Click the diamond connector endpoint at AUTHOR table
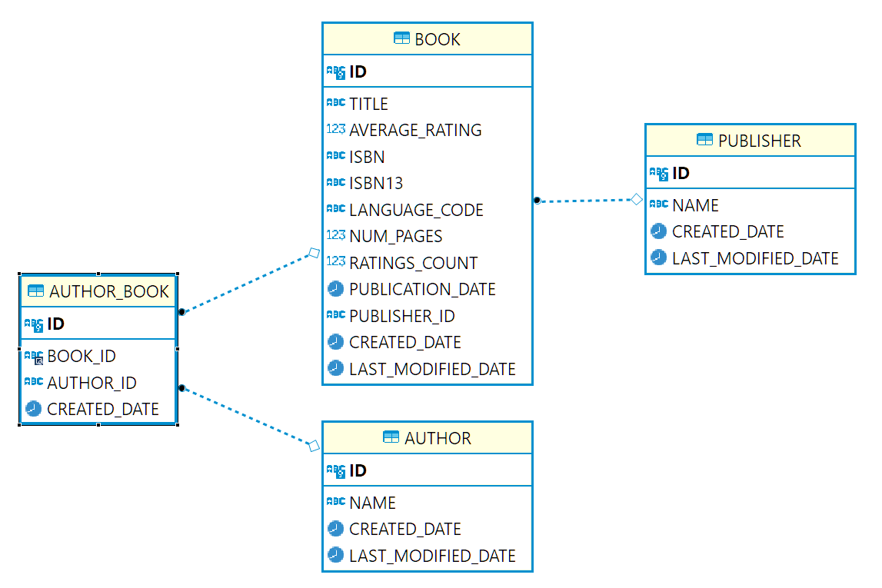882x588 pixels. (313, 446)
